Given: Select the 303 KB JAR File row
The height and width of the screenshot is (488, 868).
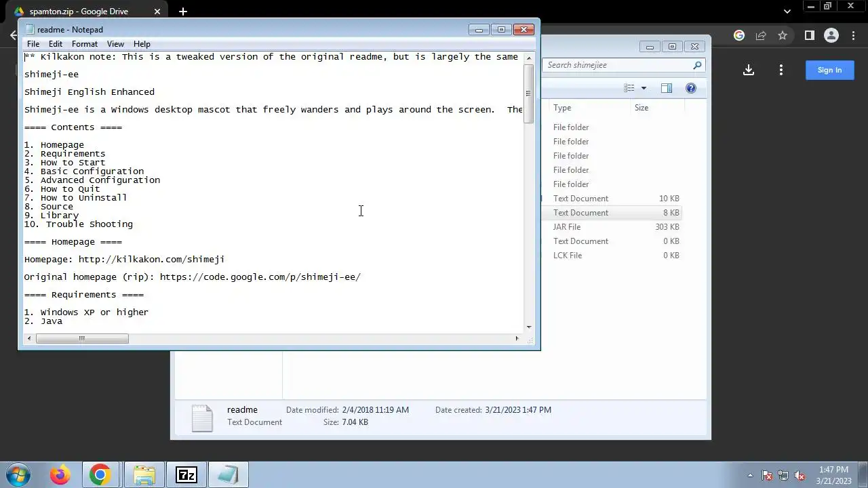Looking at the screenshot, I should [x=612, y=227].
